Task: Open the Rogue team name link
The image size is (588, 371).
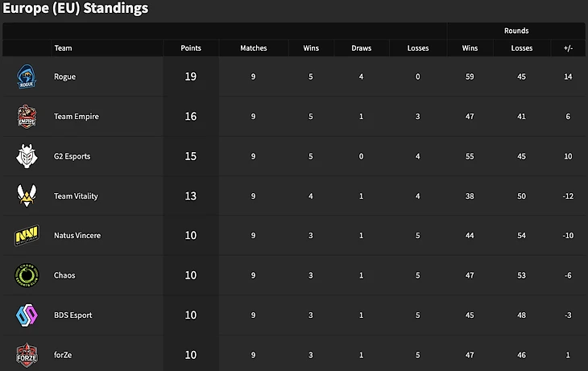Action: click(x=64, y=77)
